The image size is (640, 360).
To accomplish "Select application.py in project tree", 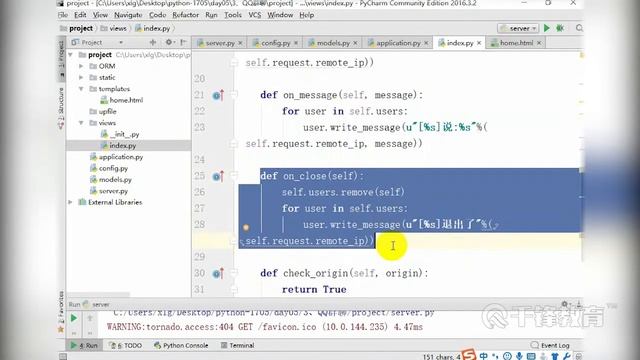I will tap(116, 157).
